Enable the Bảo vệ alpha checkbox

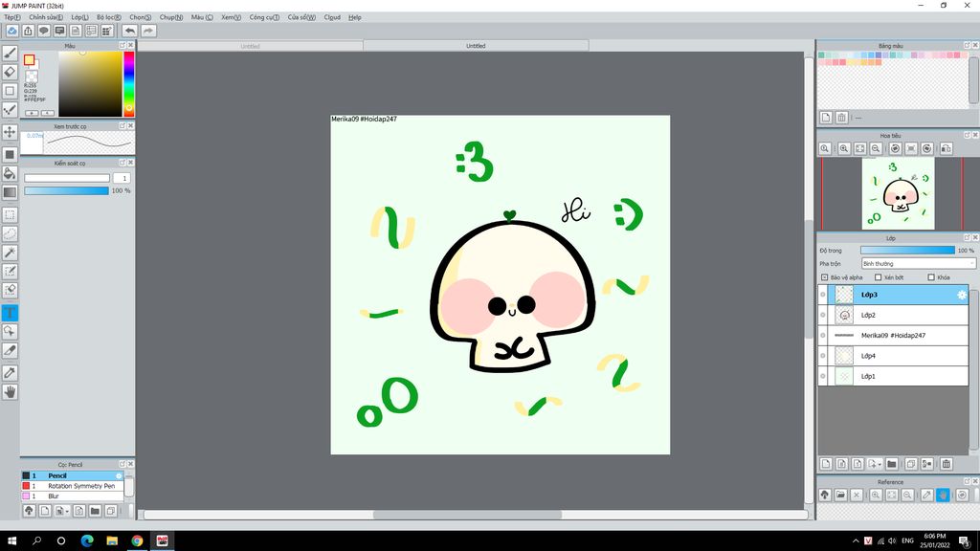824,277
